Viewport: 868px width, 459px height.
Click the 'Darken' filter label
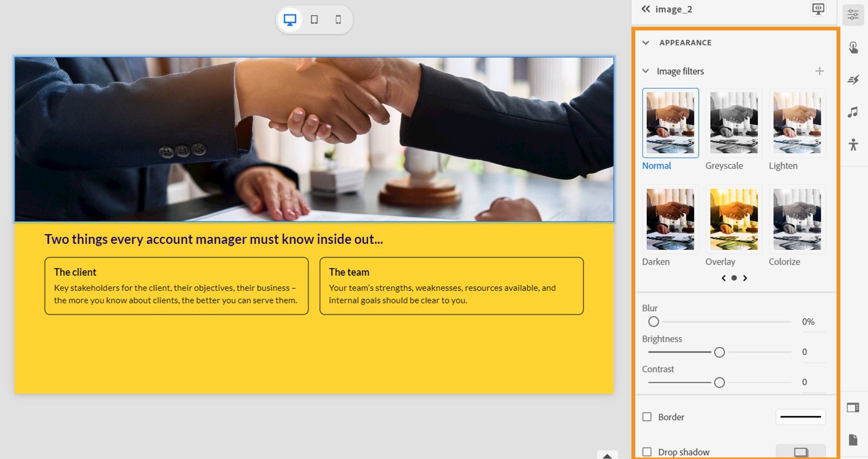(x=656, y=262)
